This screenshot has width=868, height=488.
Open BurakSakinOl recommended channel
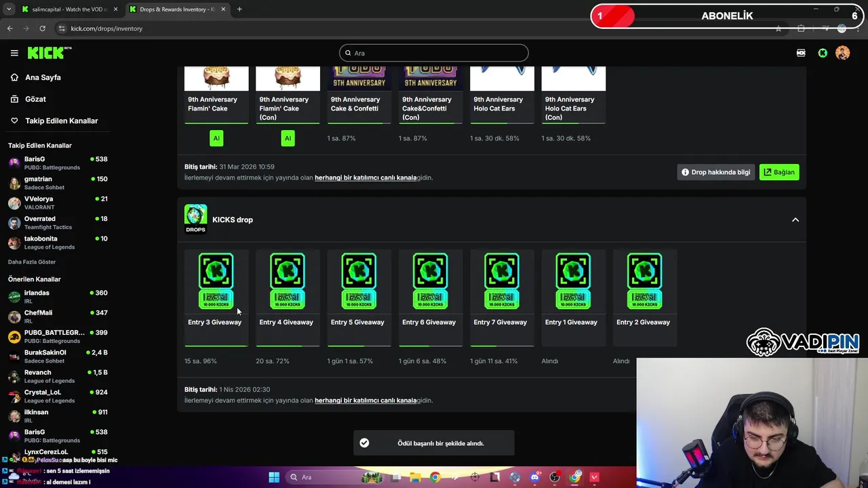[58, 356]
